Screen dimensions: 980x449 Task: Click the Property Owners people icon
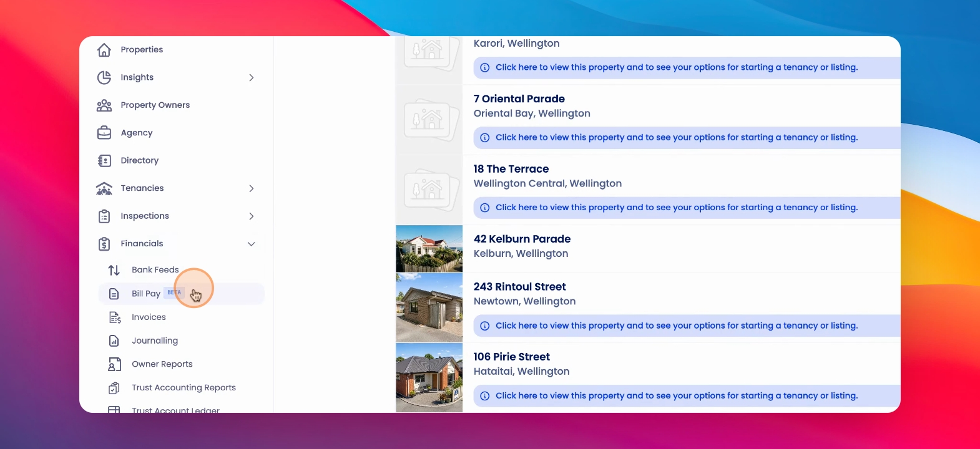tap(104, 105)
